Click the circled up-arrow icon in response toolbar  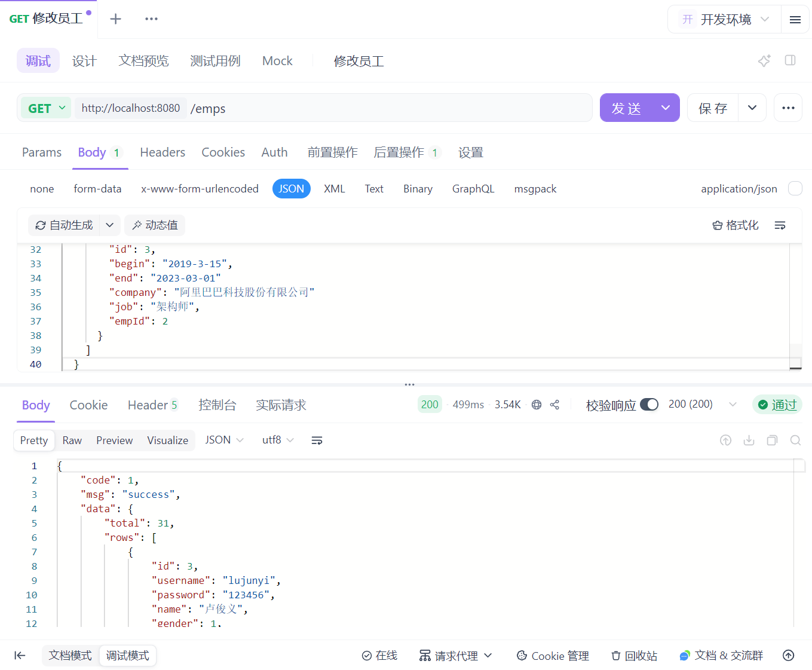click(x=725, y=440)
